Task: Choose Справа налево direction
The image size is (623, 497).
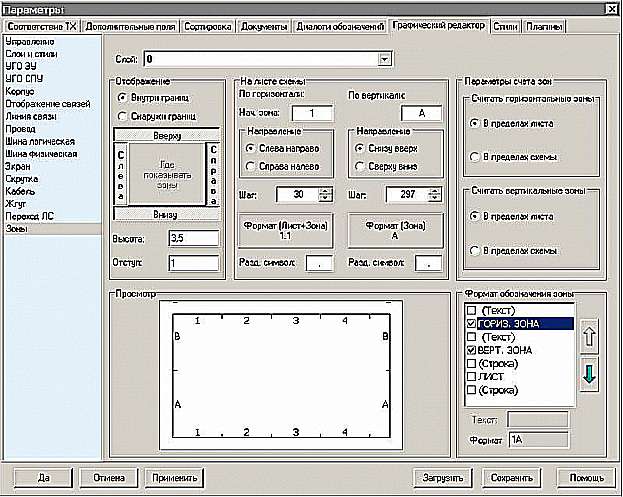Action: coord(250,166)
